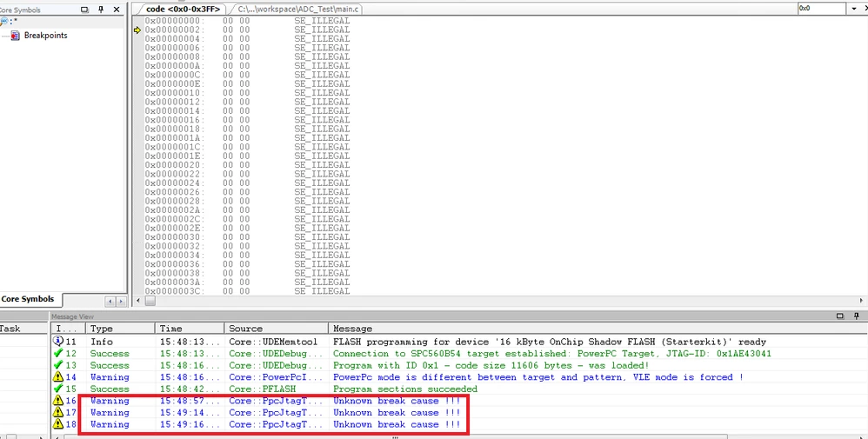Toggle float for Core Symbols panel

tap(84, 10)
